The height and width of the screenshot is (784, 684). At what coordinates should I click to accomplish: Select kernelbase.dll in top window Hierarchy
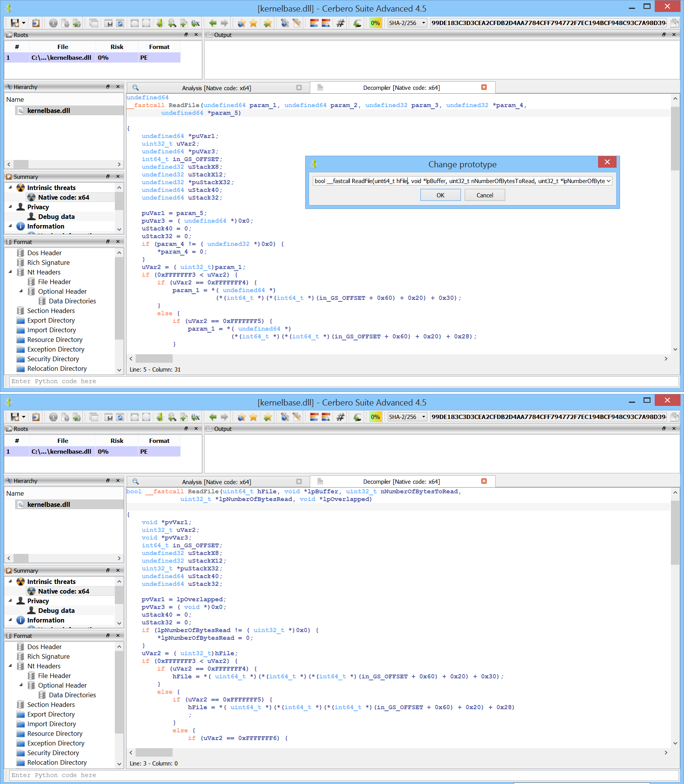click(x=49, y=111)
